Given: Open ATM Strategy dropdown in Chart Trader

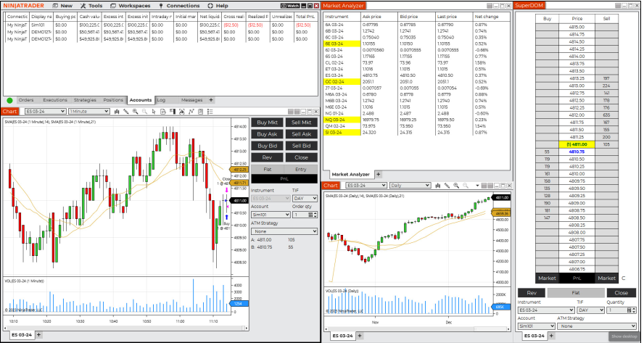Looking at the screenshot, I should 284,231.
